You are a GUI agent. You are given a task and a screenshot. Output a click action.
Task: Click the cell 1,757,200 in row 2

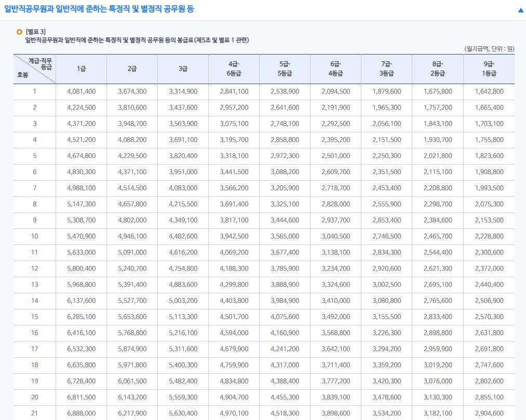(438, 107)
